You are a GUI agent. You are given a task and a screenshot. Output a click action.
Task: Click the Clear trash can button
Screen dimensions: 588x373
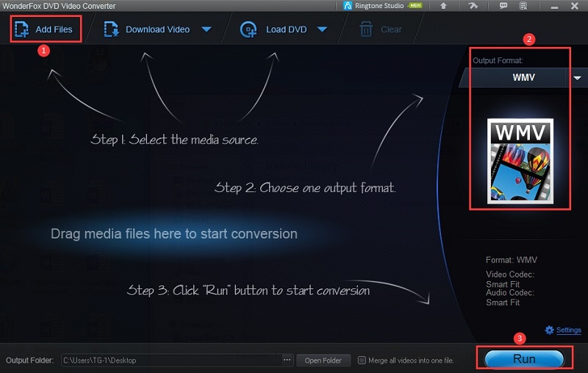click(381, 29)
